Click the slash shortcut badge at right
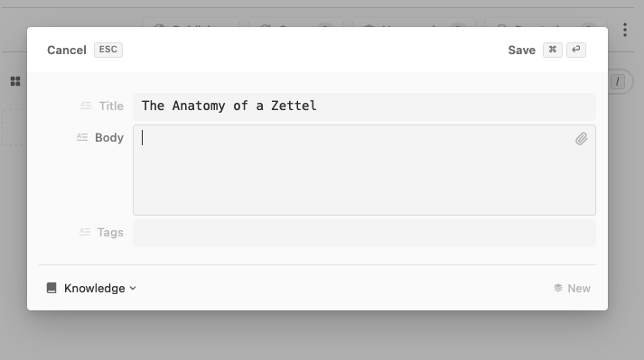Viewport: 644px width, 360px height. [617, 82]
